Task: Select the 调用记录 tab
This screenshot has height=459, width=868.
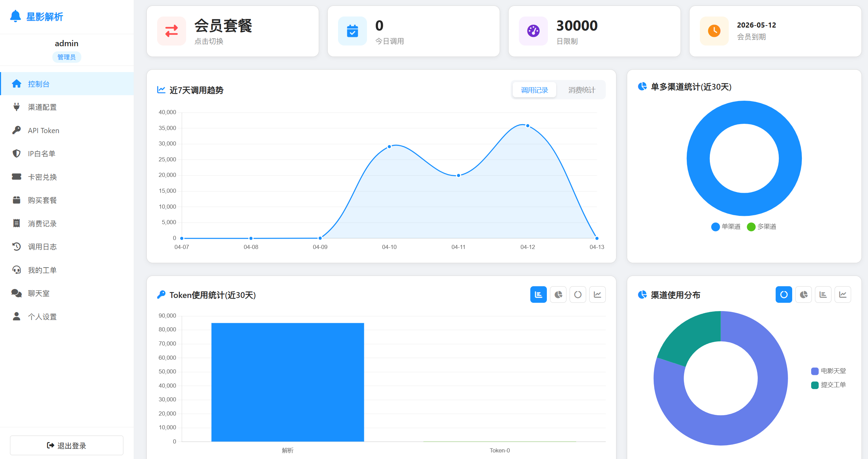Action: pos(534,90)
